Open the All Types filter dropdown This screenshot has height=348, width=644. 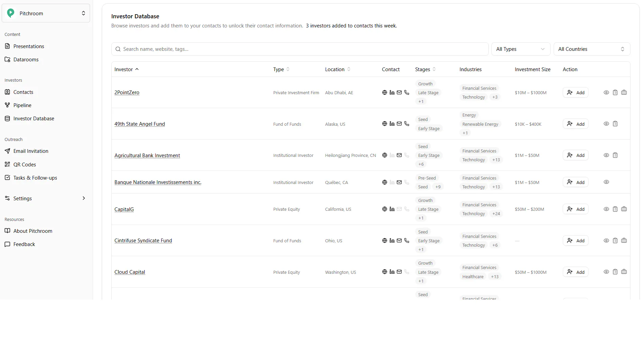(x=521, y=49)
